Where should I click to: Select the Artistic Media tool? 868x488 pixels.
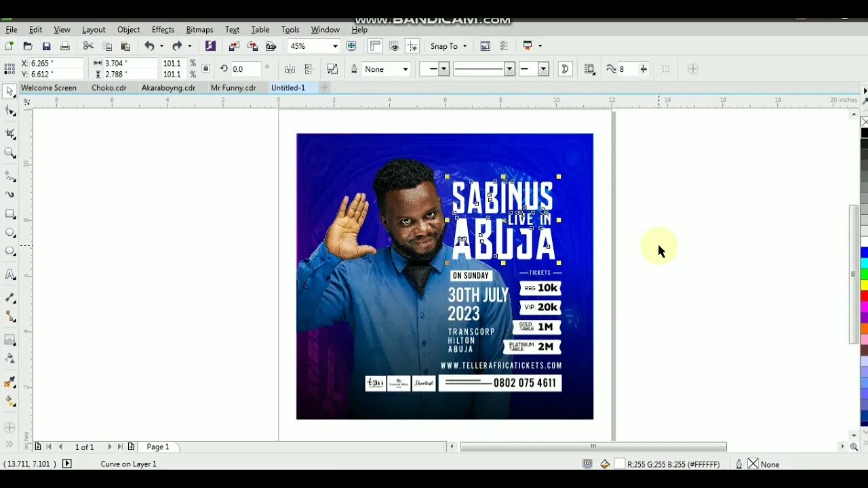(9, 194)
